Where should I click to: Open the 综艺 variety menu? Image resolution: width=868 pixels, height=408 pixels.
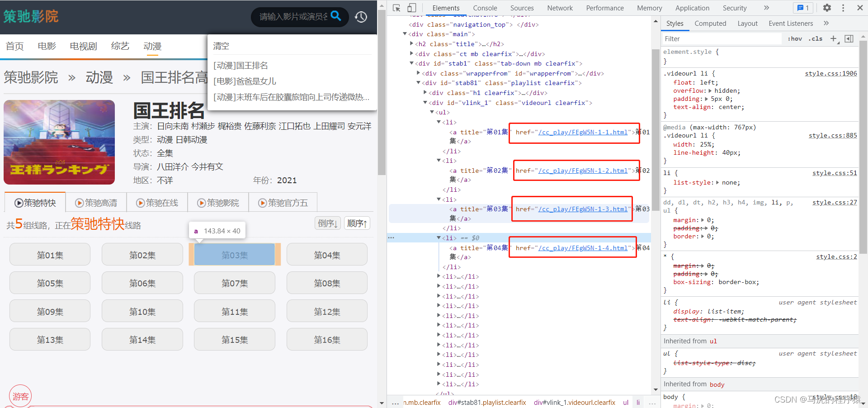120,46
